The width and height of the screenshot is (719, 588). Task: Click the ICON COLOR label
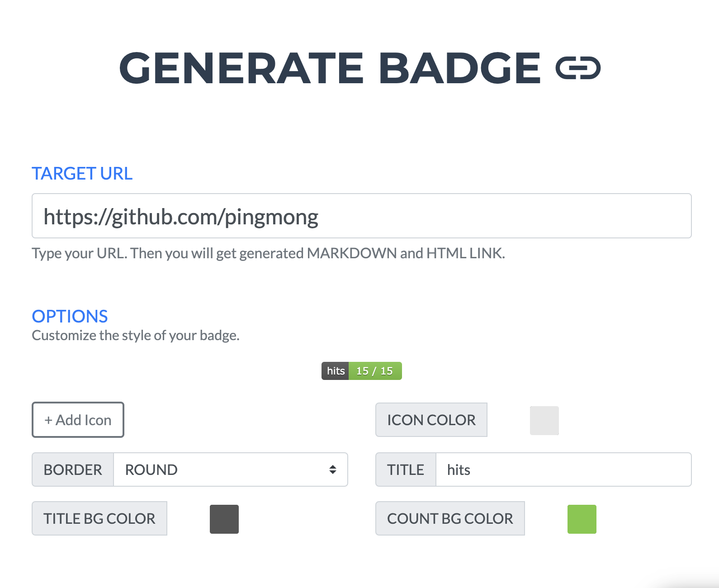(431, 420)
